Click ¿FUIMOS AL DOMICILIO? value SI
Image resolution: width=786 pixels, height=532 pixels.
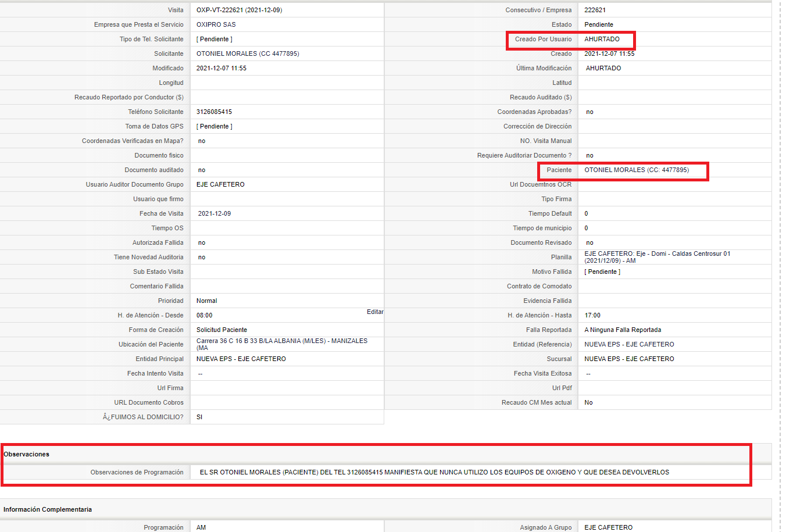(x=199, y=417)
